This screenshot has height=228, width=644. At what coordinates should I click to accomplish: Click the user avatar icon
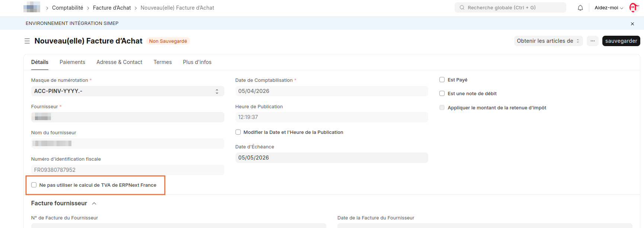tap(634, 7)
